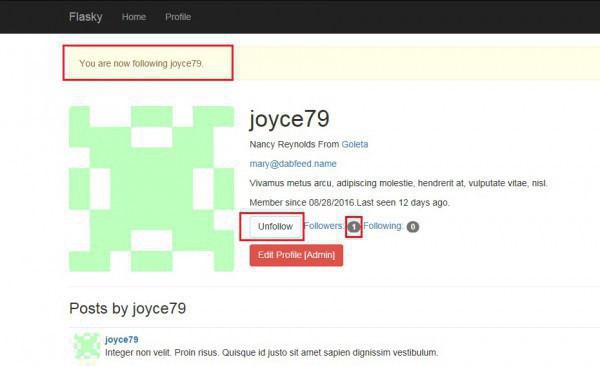600x366 pixels.
Task: Open Edit Profile [Admin] button
Action: (x=296, y=255)
